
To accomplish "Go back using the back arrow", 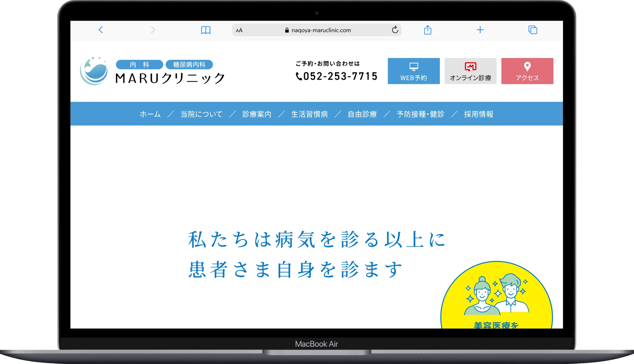I will point(101,30).
